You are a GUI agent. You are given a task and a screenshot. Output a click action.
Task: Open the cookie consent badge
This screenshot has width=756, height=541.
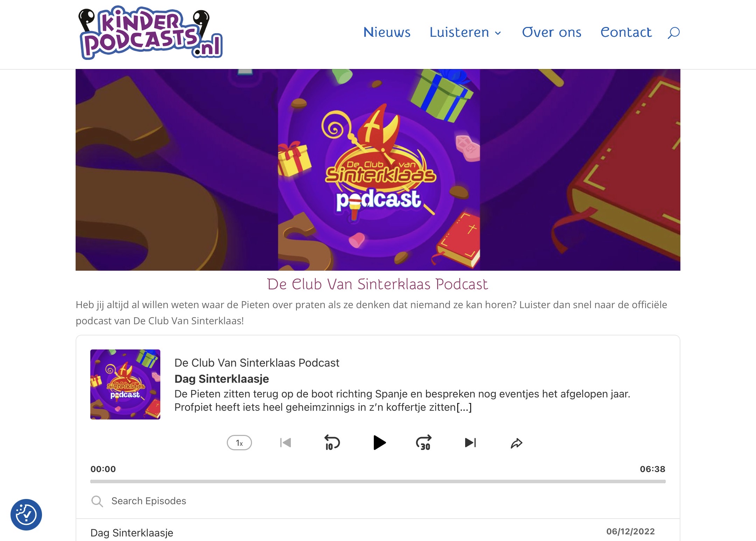pos(26,514)
